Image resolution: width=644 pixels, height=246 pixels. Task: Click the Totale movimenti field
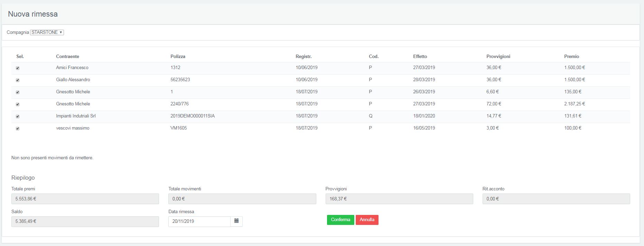pos(242,199)
